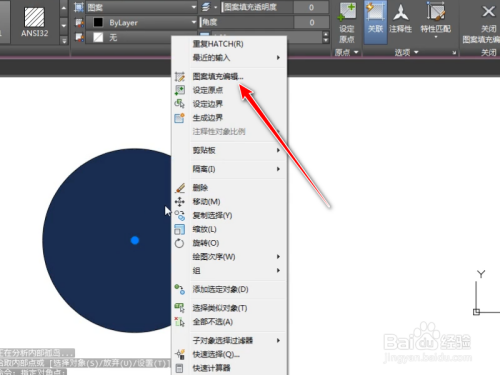Image resolution: width=500 pixels, height=375 pixels.
Task: Click the Add Selected(D) icon
Action: 179,289
